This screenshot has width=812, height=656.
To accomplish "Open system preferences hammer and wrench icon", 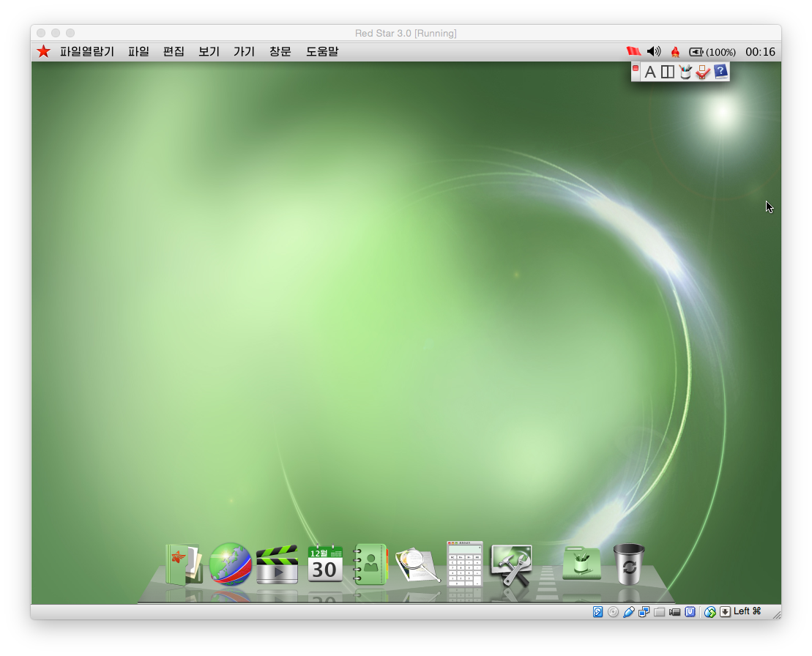I will pyautogui.click(x=511, y=565).
